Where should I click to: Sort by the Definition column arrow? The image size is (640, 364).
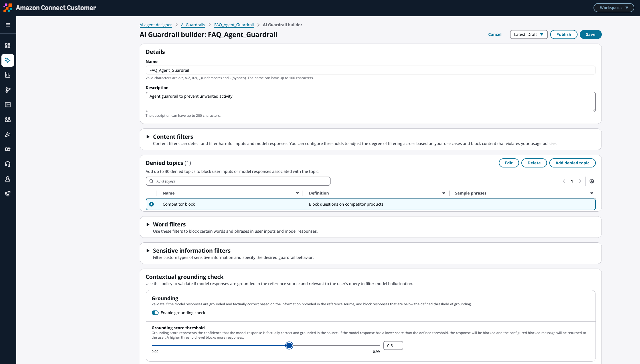click(443, 193)
